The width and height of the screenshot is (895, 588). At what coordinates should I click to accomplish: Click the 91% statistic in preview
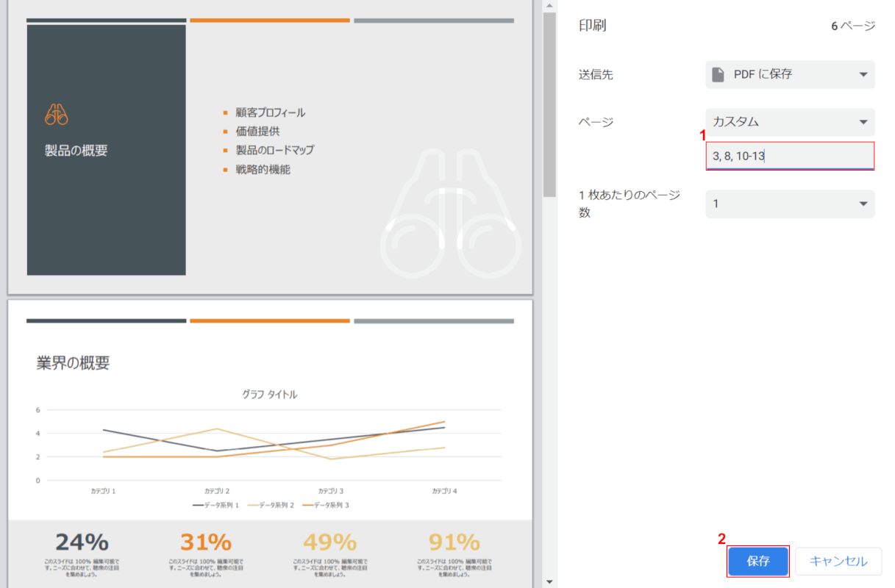(454, 542)
